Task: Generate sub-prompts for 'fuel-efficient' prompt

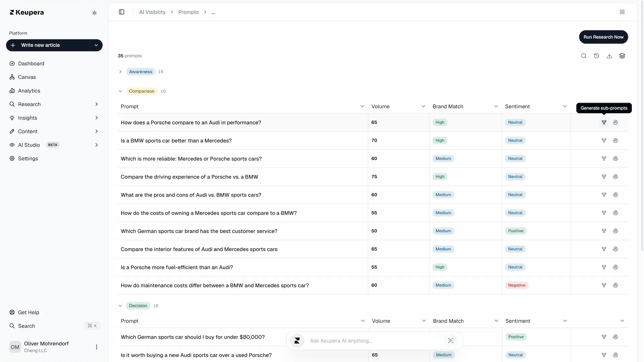Action: 604,267
